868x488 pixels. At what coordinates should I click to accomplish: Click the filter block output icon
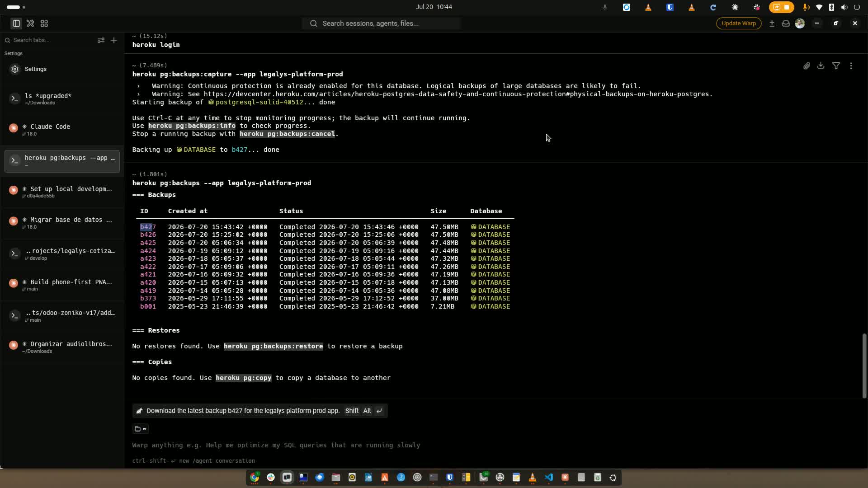coord(836,66)
